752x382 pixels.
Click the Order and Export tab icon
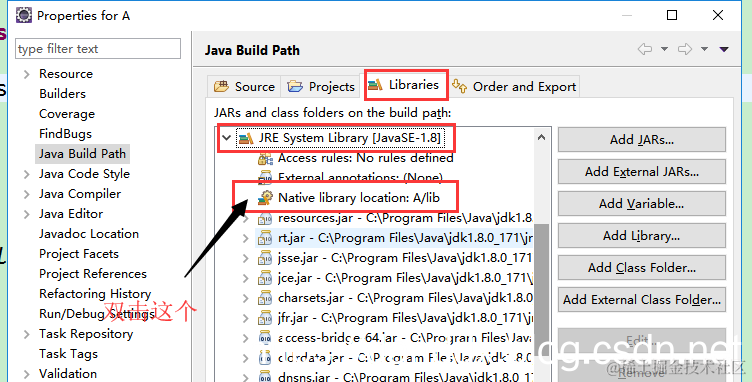tap(459, 86)
